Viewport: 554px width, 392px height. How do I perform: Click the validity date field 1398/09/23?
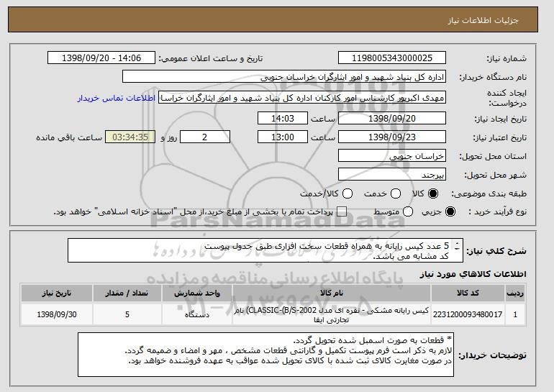point(392,137)
